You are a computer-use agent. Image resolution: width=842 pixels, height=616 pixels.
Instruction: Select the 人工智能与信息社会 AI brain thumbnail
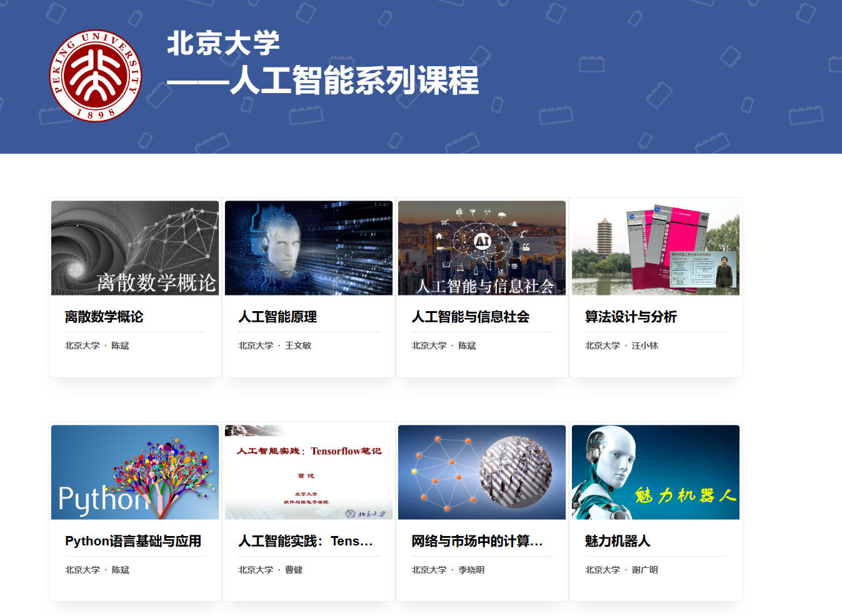(482, 248)
